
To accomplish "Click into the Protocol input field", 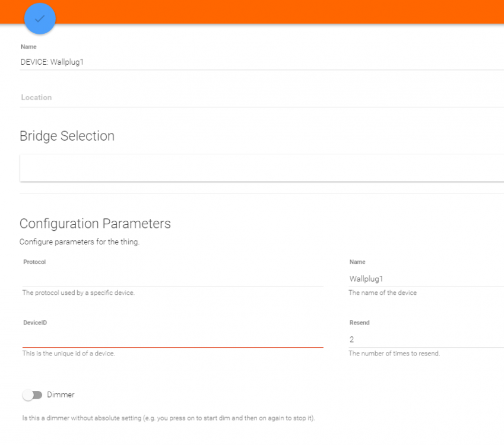I will [x=172, y=278].
